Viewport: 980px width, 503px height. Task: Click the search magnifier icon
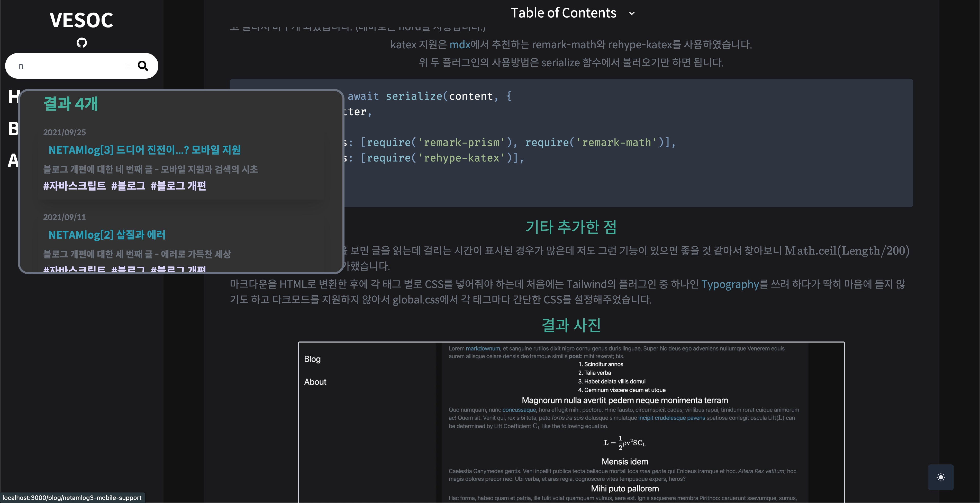(143, 66)
